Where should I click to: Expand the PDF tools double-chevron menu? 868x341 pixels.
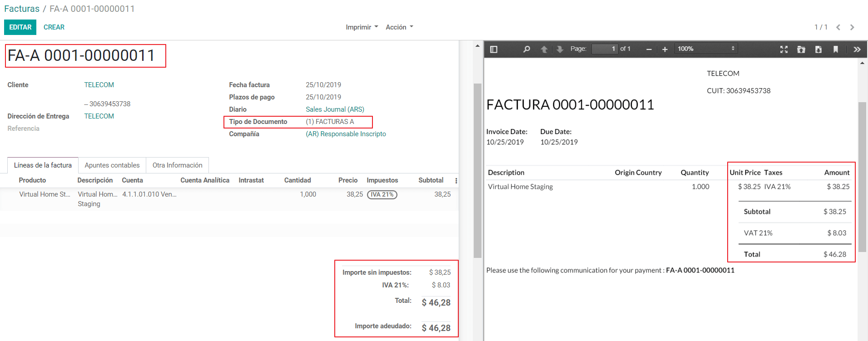857,49
